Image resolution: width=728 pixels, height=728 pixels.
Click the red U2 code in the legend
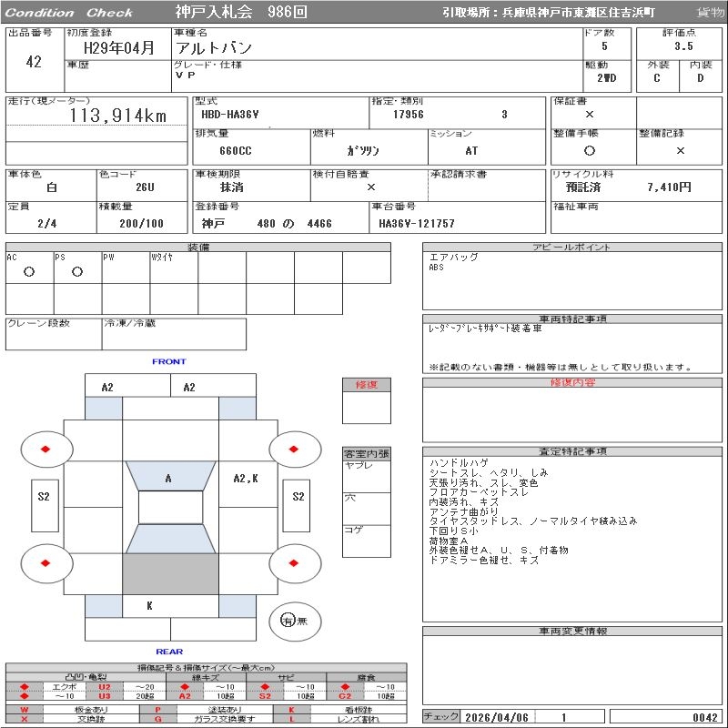coord(105,687)
